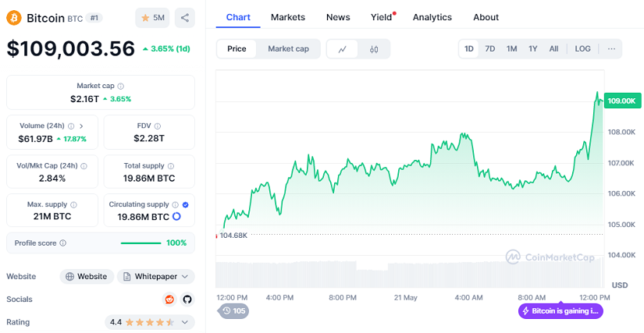Click the 109.00K current price label
Image resolution: width=644 pixels, height=333 pixels.
[622, 101]
